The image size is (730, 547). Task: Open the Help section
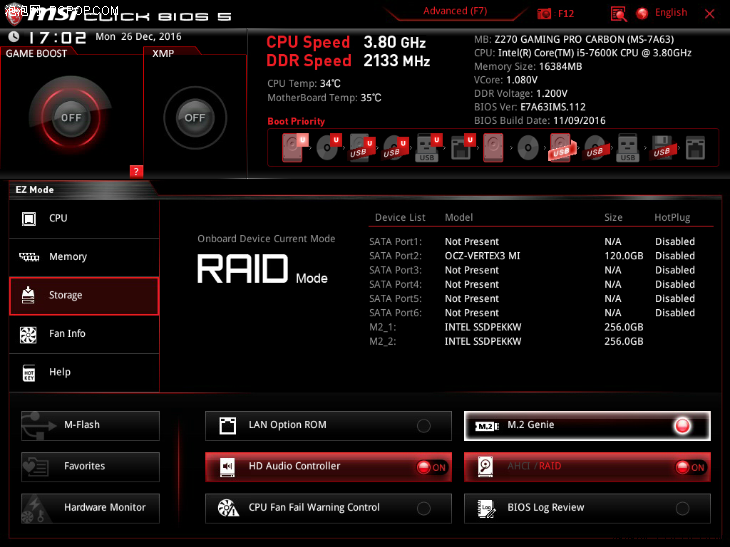(84, 372)
